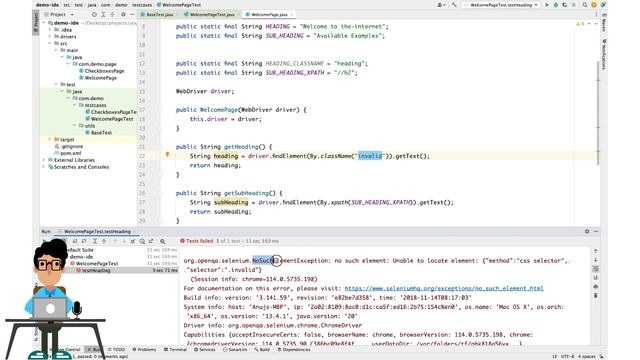
Task: Collapse the testcases package
Action: tap(75, 105)
